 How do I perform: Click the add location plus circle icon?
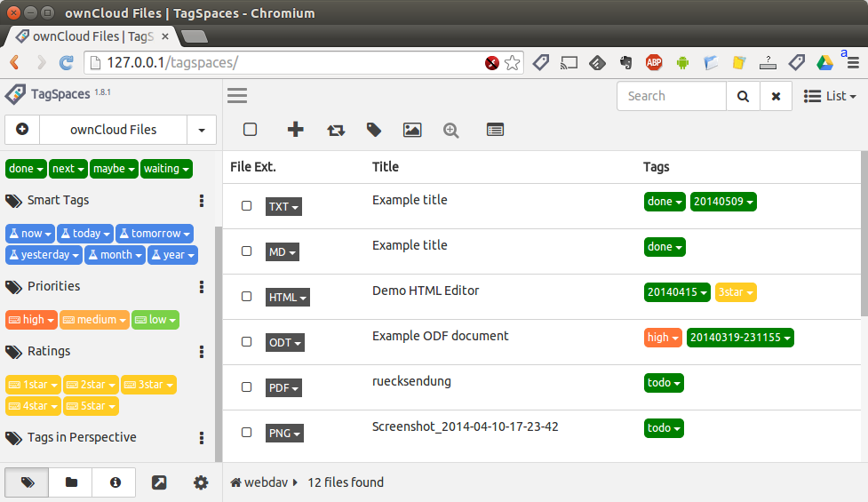22,129
